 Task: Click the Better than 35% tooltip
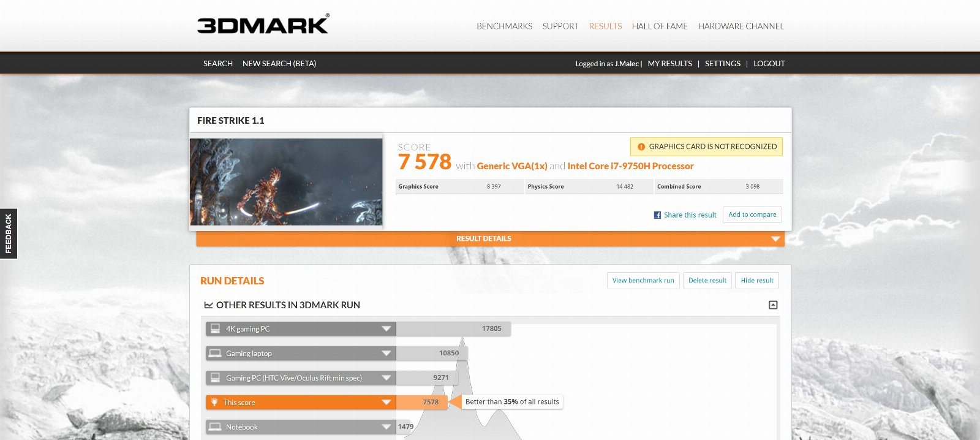pyautogui.click(x=512, y=402)
